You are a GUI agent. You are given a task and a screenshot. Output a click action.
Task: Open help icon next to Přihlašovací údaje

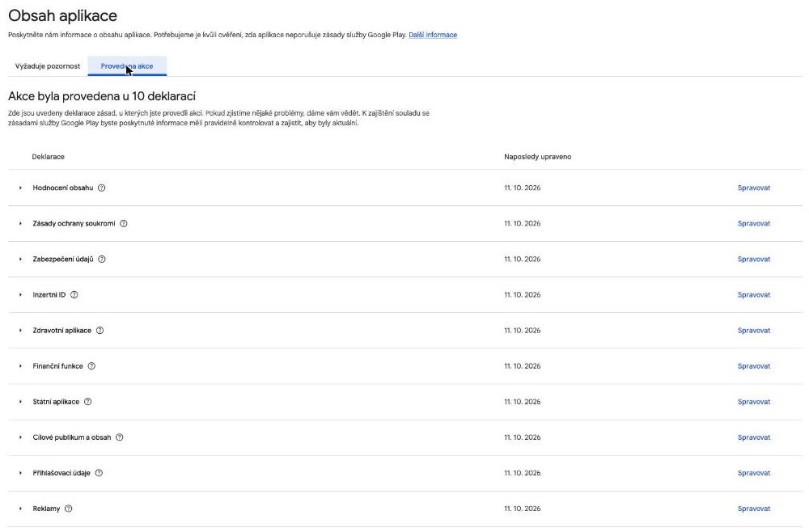(99, 473)
